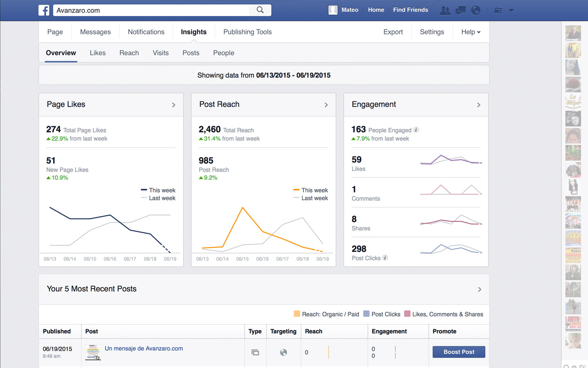This screenshot has width=588, height=368.
Task: Open the Notifications tab
Action: point(146,32)
